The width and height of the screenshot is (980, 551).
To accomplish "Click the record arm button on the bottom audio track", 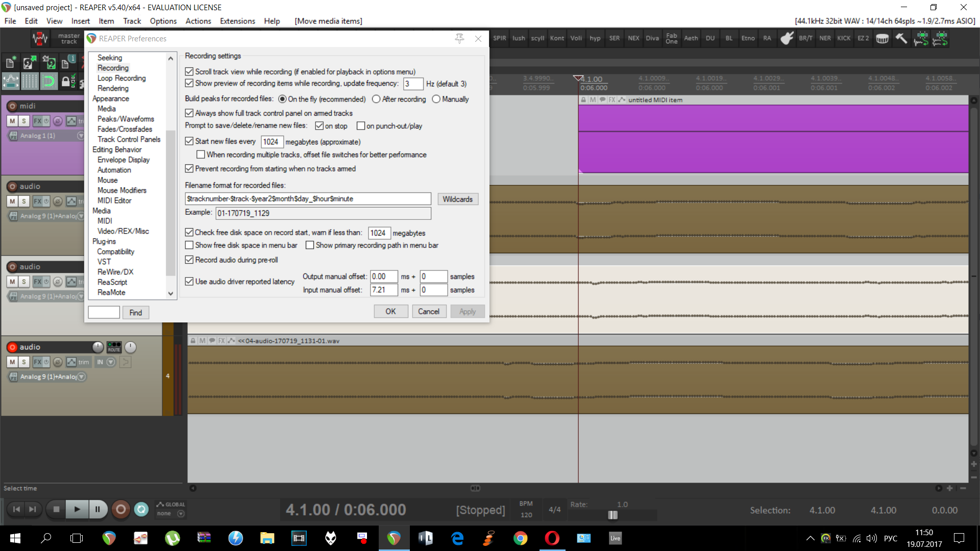I will 12,347.
